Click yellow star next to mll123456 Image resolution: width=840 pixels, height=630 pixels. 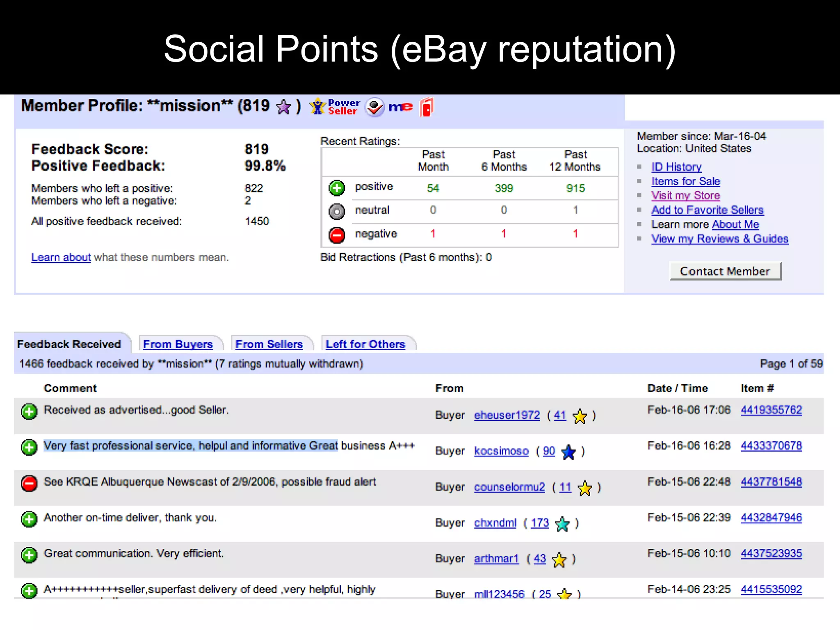(565, 593)
